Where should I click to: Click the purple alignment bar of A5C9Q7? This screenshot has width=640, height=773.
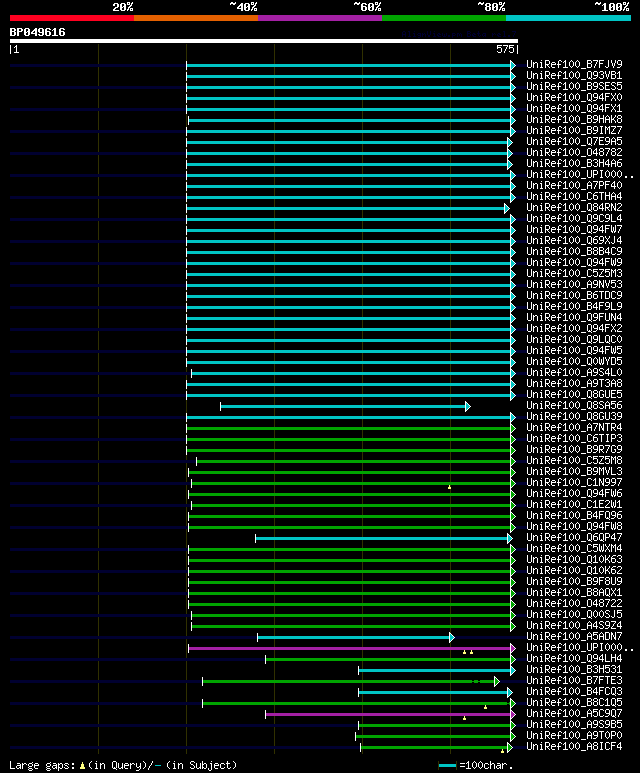[x=390, y=714]
